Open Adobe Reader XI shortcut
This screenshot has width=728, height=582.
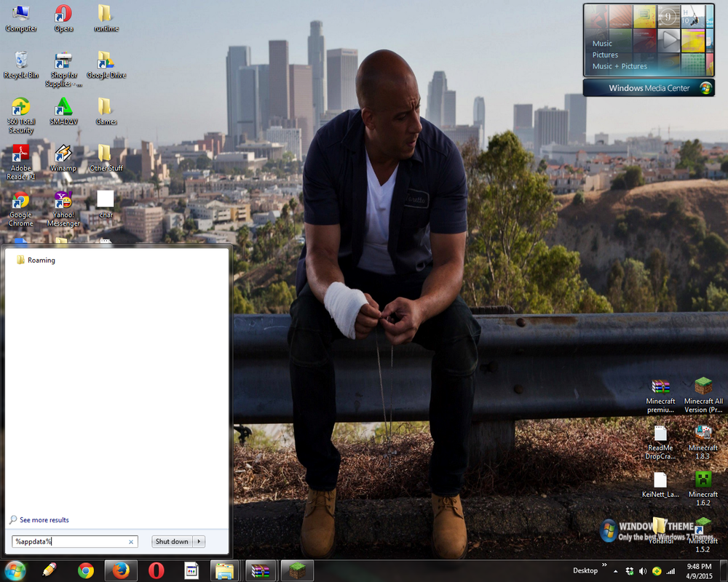point(21,162)
